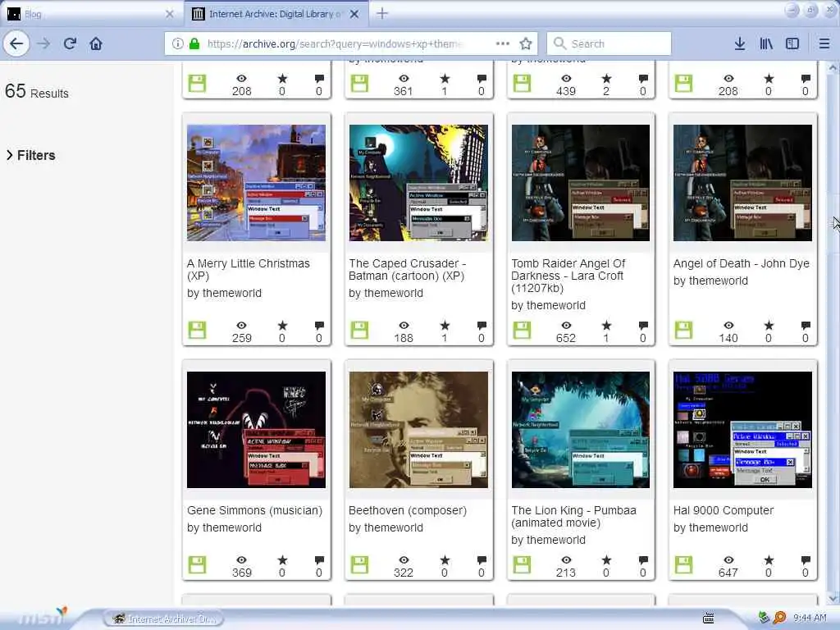Screen dimensions: 840x630
Task: Click Tomb Raider Angel Of Darkness title
Action: point(568,276)
